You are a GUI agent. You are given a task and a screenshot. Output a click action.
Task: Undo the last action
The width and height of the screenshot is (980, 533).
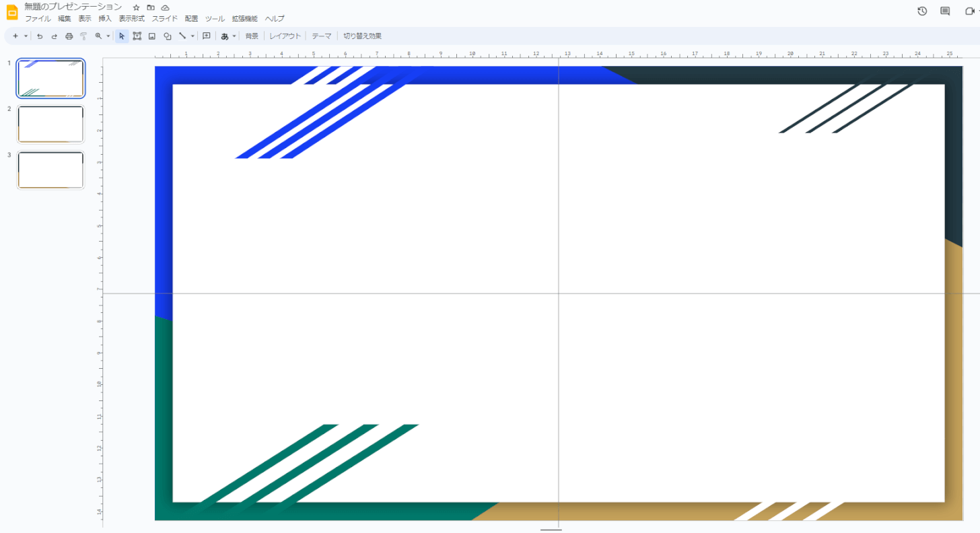[x=40, y=36]
